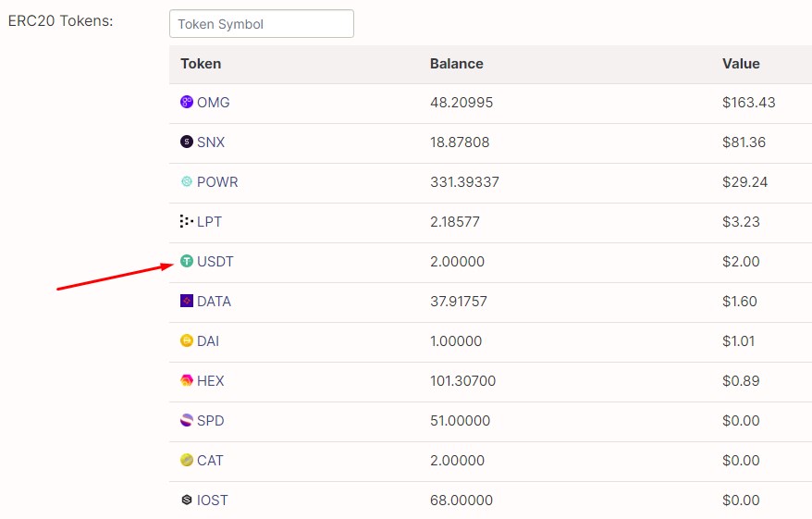The width and height of the screenshot is (812, 519).
Task: Select the POWR balance 331.39337
Action: click(x=464, y=182)
